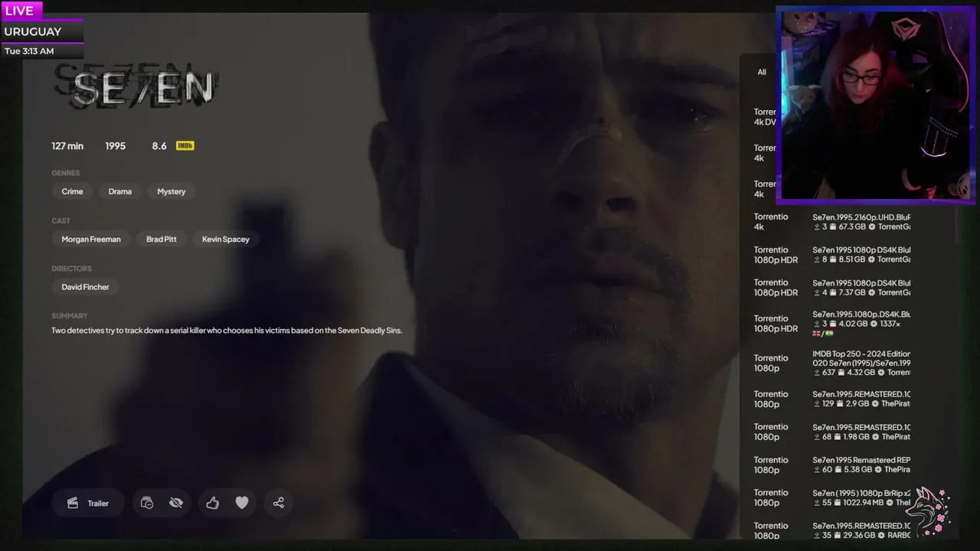This screenshot has width=980, height=551.
Task: Toggle the watched eye-slash icon
Action: pos(176,503)
